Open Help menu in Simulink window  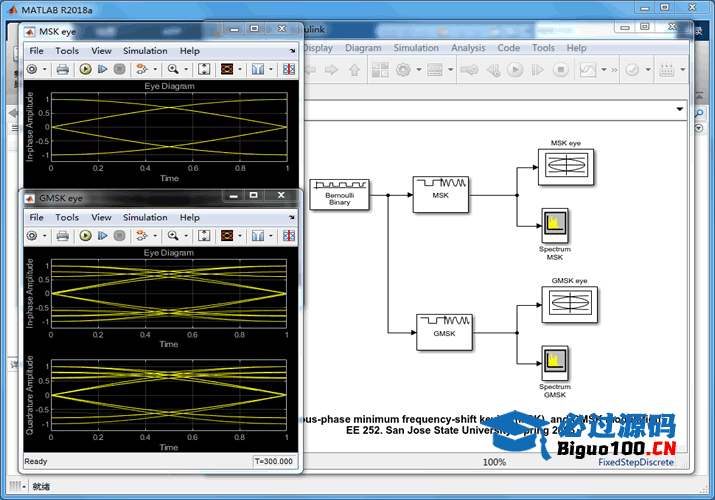[576, 48]
